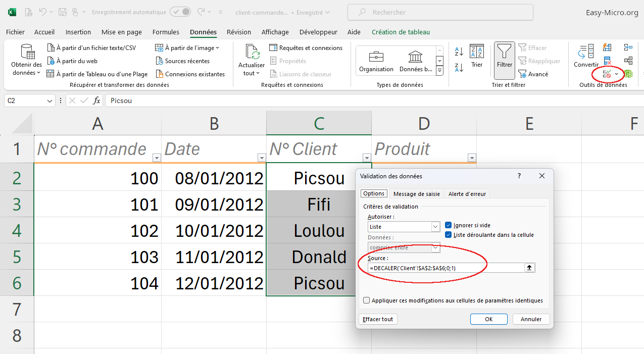
Task: Click Annuler in validation dialog
Action: pyautogui.click(x=531, y=319)
